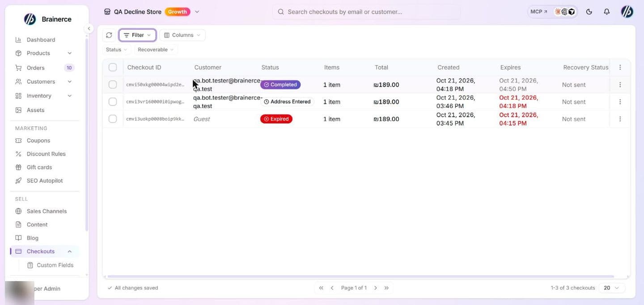Open notifications bell
This screenshot has width=644, height=305.
click(606, 12)
